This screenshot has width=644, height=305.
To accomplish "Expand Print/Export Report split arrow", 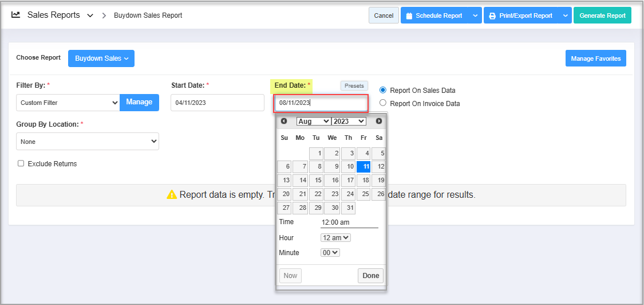I will coord(565,15).
